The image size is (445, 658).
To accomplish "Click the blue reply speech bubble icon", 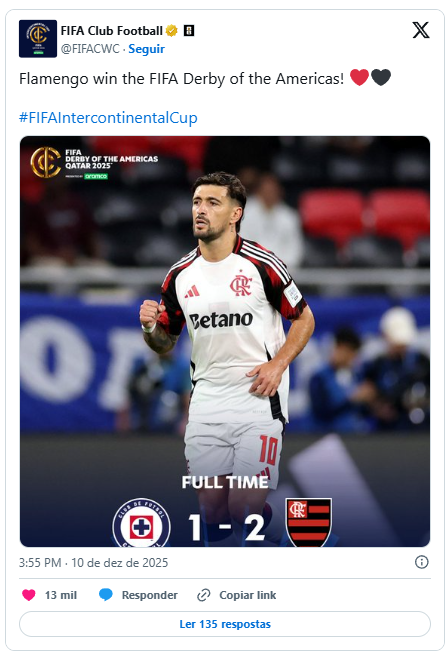I will [x=106, y=595].
